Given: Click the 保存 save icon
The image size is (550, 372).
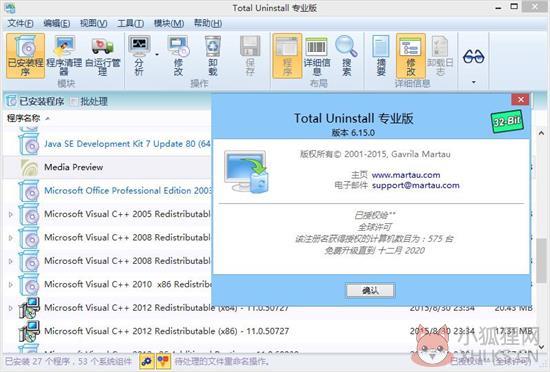Looking at the screenshot, I should coord(250,55).
